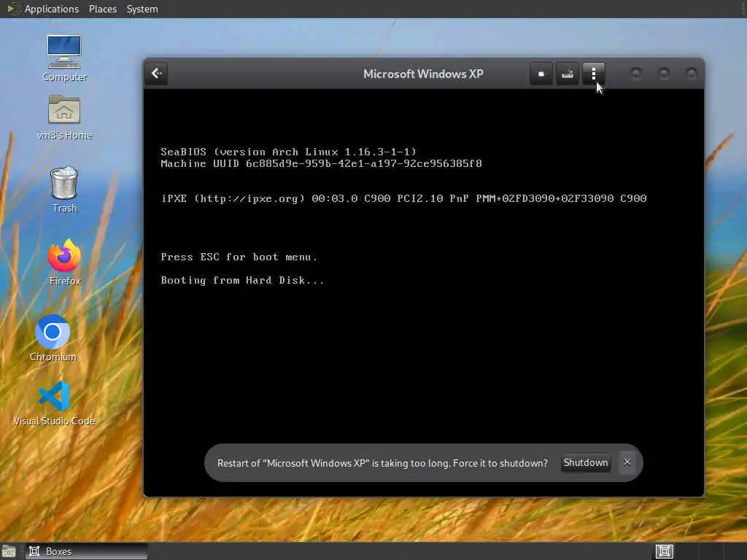Open the Applications menu
Image resolution: width=747 pixels, height=560 pixels.
click(x=52, y=9)
